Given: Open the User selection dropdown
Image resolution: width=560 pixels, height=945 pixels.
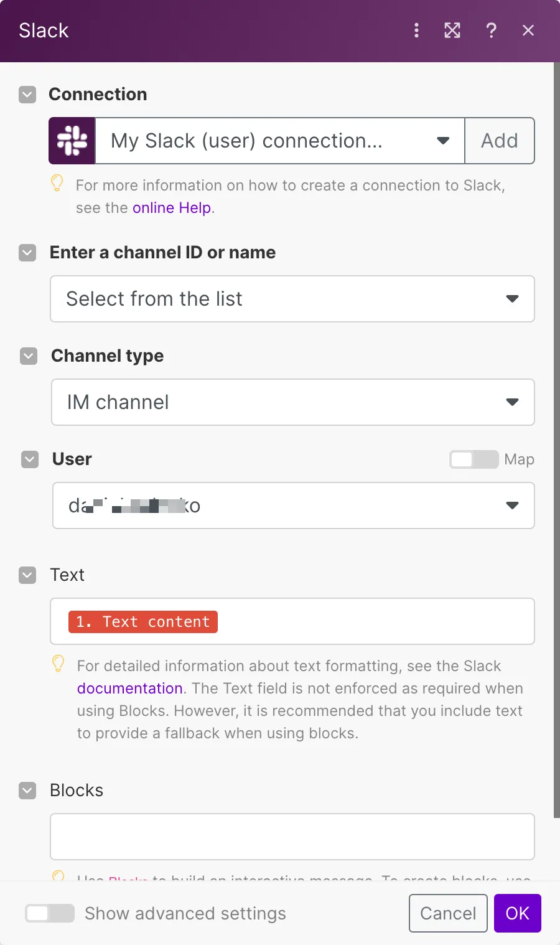Looking at the screenshot, I should tap(294, 505).
